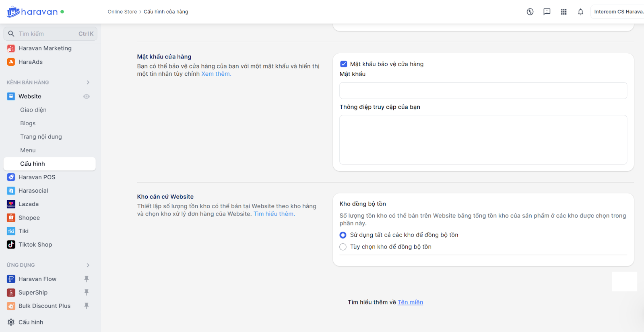Toggle Website visibility eye icon
Viewport: 644px width, 332px height.
click(x=86, y=96)
